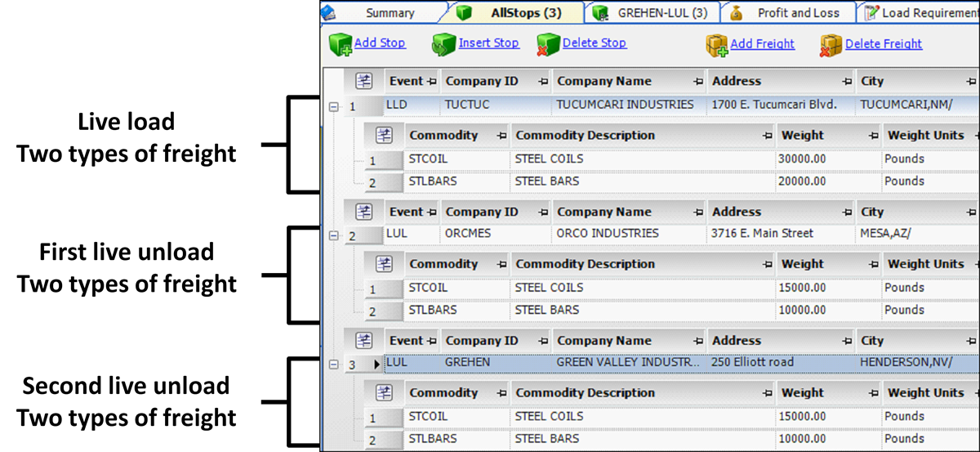Open column chooser for stop 3 commodity grid

click(385, 393)
